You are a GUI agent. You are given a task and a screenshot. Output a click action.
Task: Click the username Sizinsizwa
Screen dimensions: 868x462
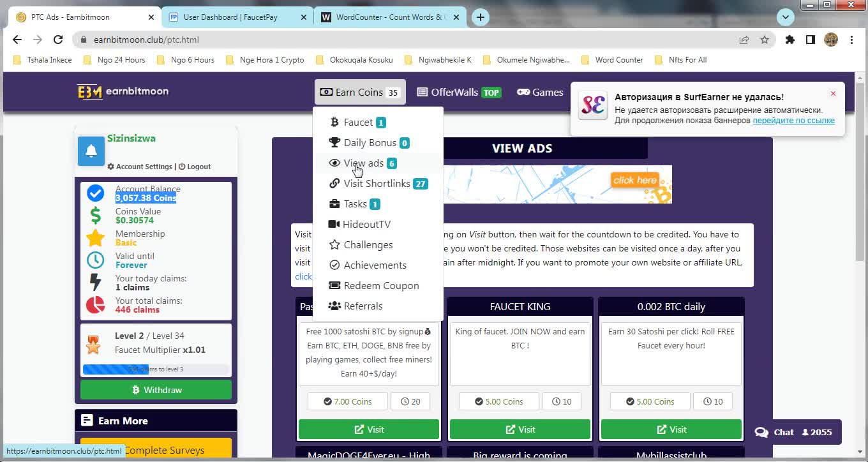click(x=131, y=138)
